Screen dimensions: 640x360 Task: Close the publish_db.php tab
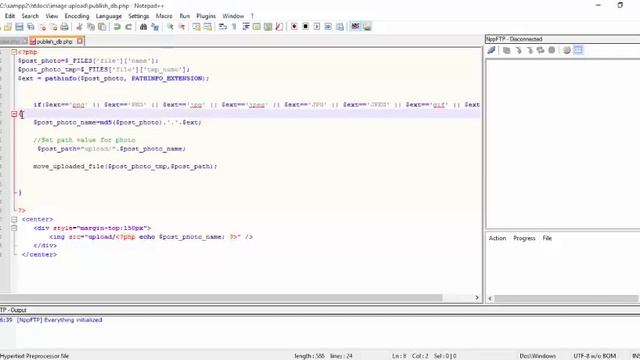(80, 41)
